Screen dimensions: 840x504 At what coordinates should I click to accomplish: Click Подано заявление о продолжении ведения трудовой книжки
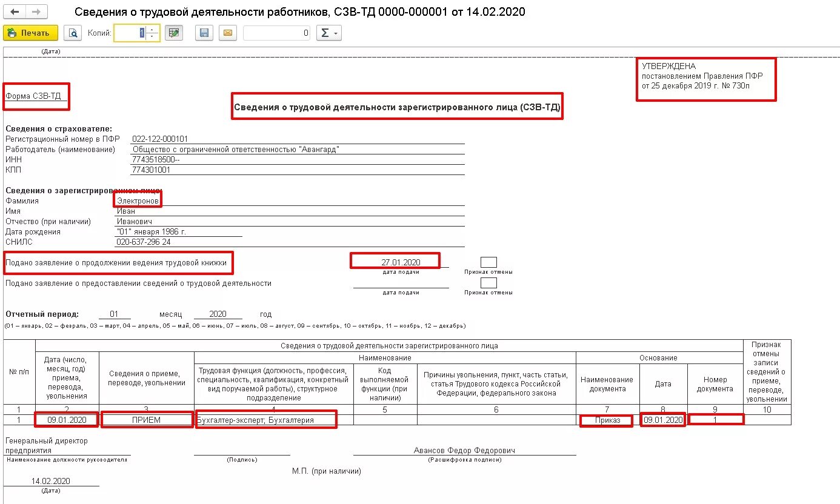coord(116,263)
